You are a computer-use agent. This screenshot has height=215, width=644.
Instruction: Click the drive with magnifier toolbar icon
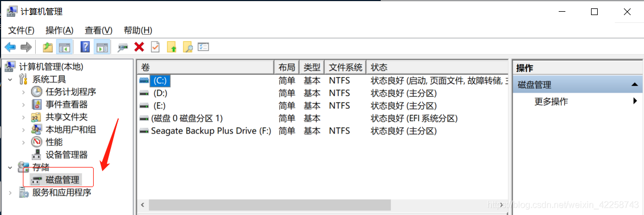point(123,47)
